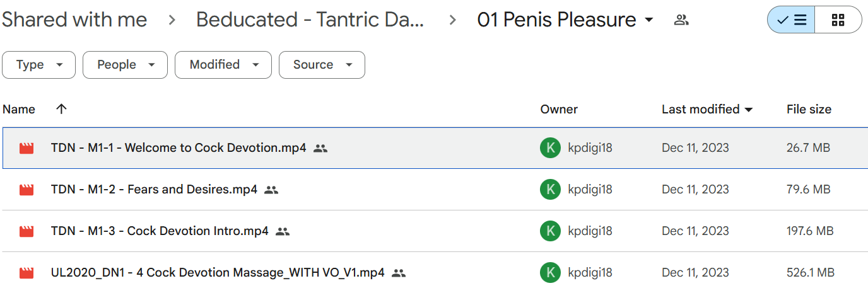Viewport: 868px width, 293px height.
Task: Open the Modified filter dropdown
Action: click(223, 65)
